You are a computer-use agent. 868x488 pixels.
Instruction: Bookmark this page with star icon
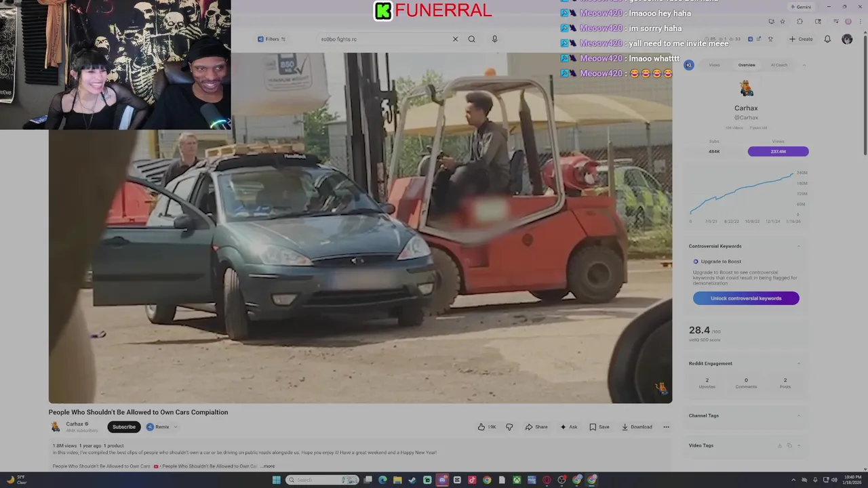(x=783, y=22)
